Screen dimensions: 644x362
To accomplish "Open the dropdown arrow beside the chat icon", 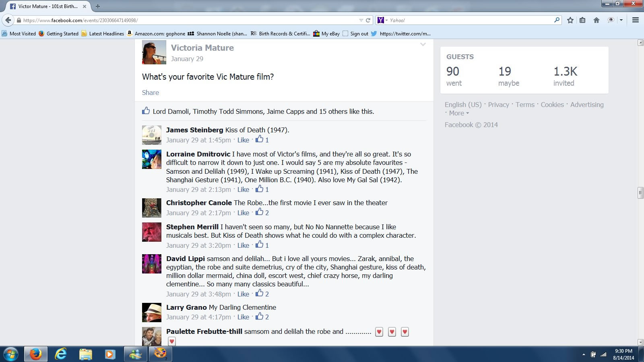I will point(621,20).
